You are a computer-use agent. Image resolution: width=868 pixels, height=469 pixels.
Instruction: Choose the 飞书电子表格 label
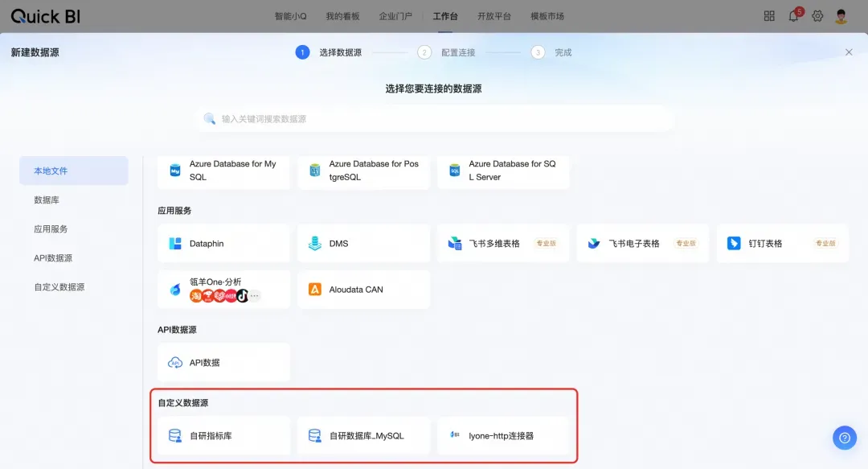click(x=634, y=244)
